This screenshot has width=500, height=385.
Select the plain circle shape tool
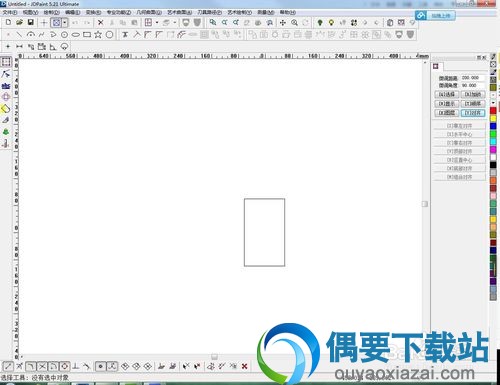coord(109,34)
